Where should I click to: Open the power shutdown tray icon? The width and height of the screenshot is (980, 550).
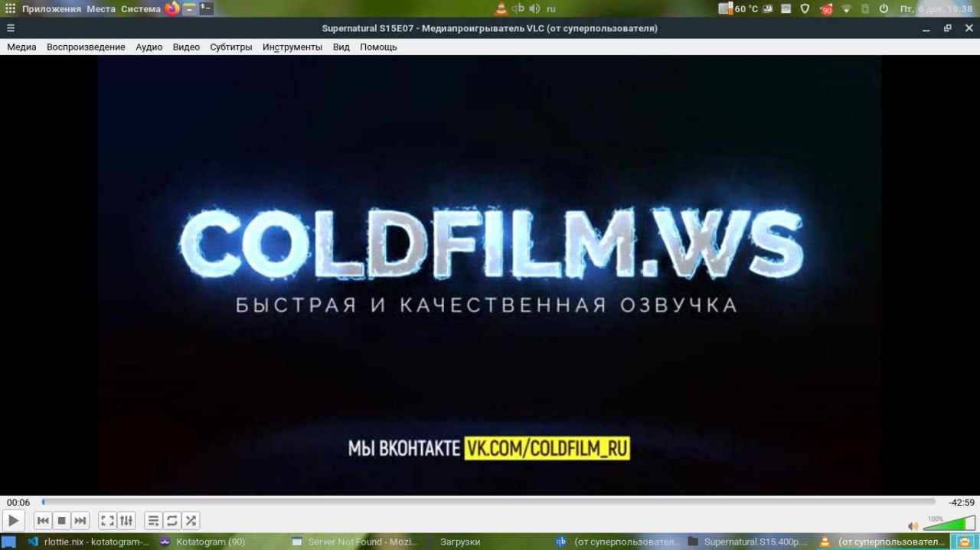coord(884,9)
